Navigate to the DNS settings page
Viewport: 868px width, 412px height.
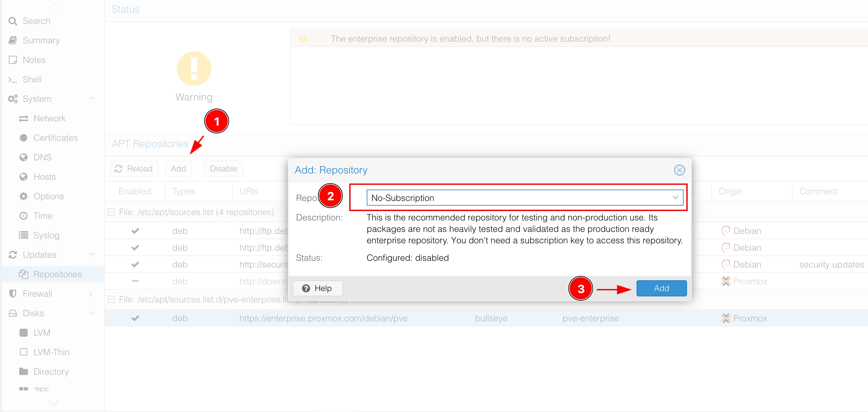pos(41,158)
